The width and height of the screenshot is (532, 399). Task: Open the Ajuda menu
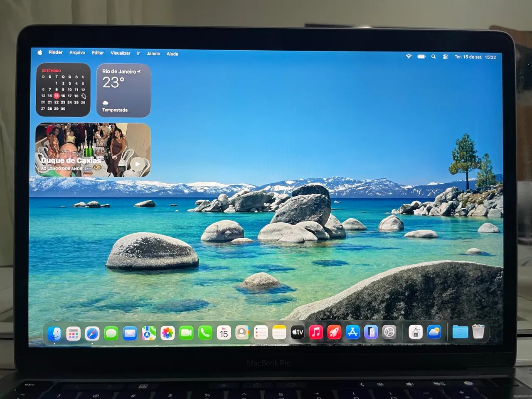(172, 54)
